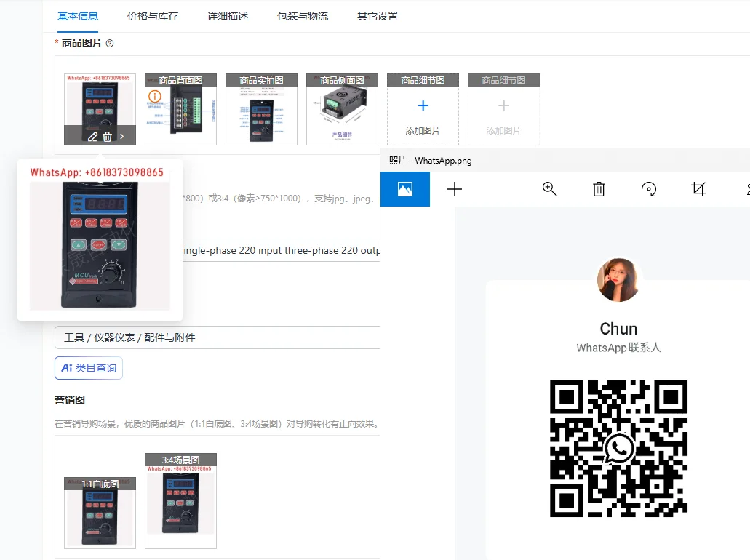
Task: Click the 商品图片 help question icon
Action: pos(110,44)
